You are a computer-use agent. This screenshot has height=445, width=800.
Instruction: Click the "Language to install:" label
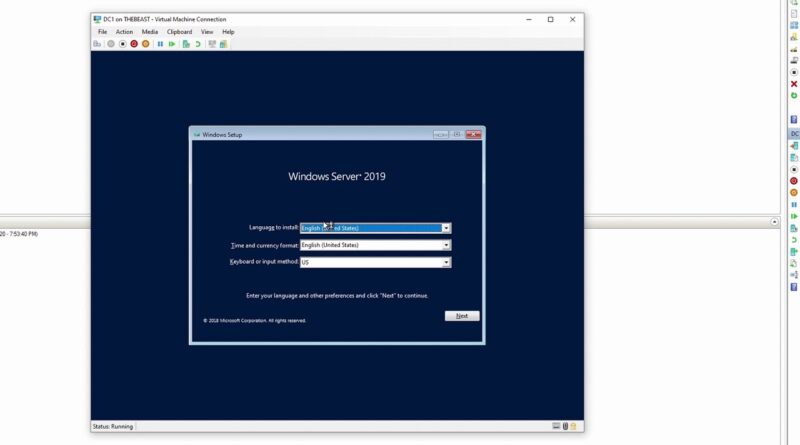[x=273, y=228]
